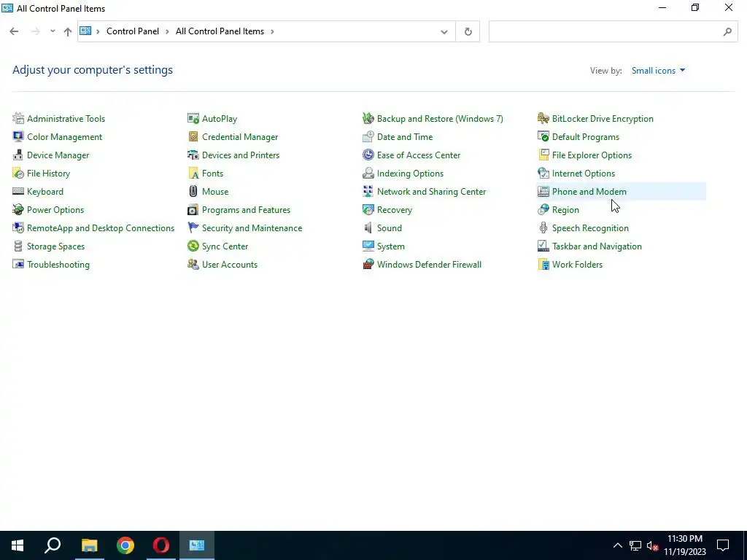Viewport: 747px width, 560px height.
Task: Open the View by Small icons dropdown
Action: pos(658,71)
